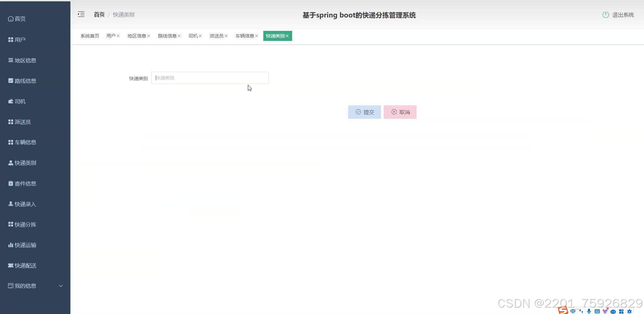Screen dimensions: 644x314
Task: Click the 快递类别 text input field
Action: pyautogui.click(x=210, y=77)
